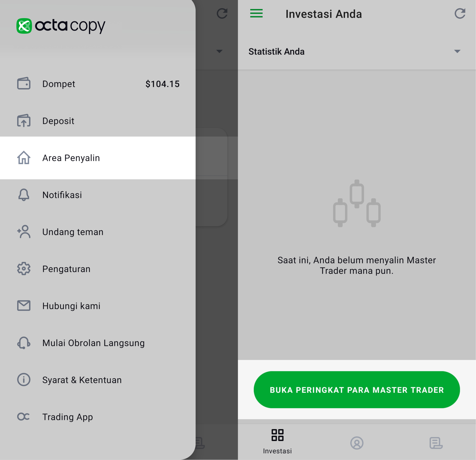Open the Dompet wallet menu item
The height and width of the screenshot is (460, 476).
click(x=98, y=84)
